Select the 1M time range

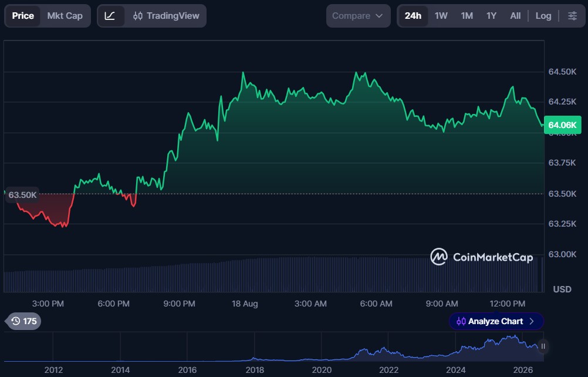(467, 16)
